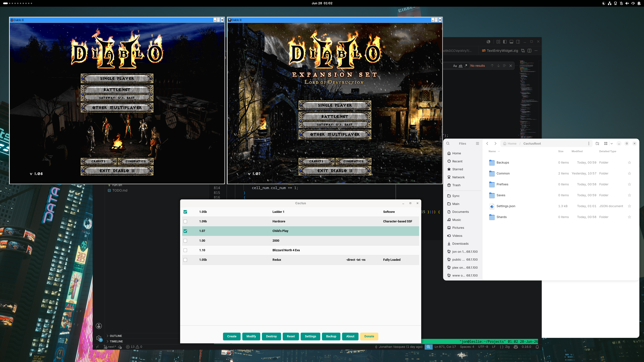644x362 pixels.
Task: Open errors and warnings count in status bar
Action: click(134, 347)
